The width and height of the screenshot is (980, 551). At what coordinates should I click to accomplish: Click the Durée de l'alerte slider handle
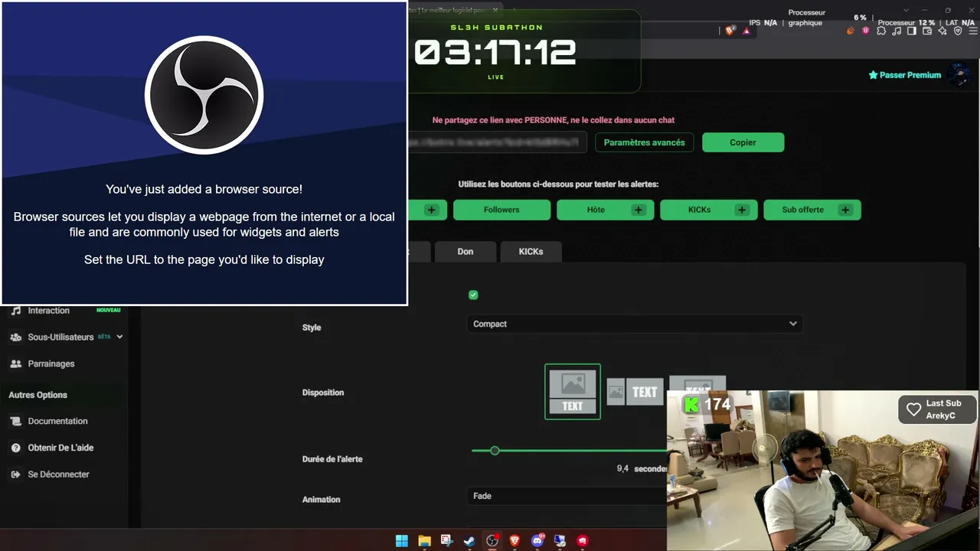coord(495,451)
